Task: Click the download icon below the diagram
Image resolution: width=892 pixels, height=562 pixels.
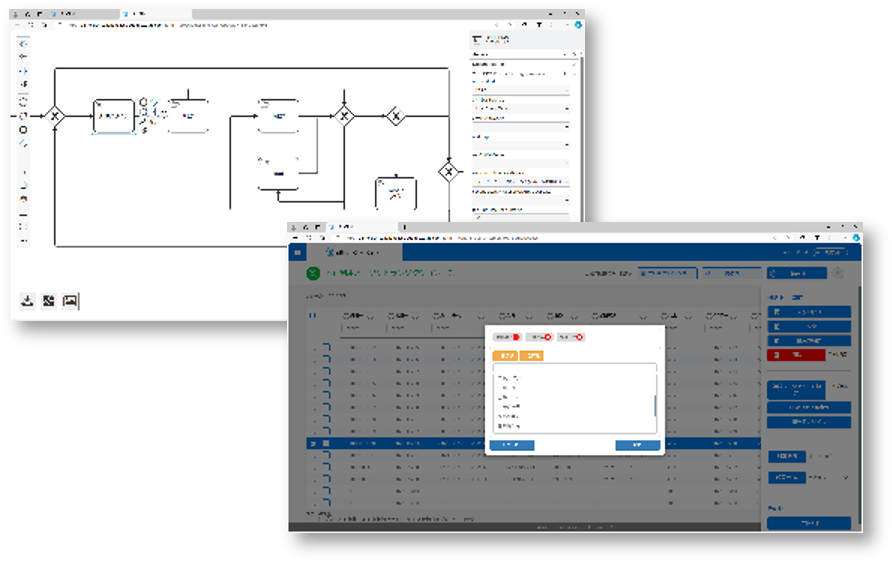Action: [x=28, y=300]
